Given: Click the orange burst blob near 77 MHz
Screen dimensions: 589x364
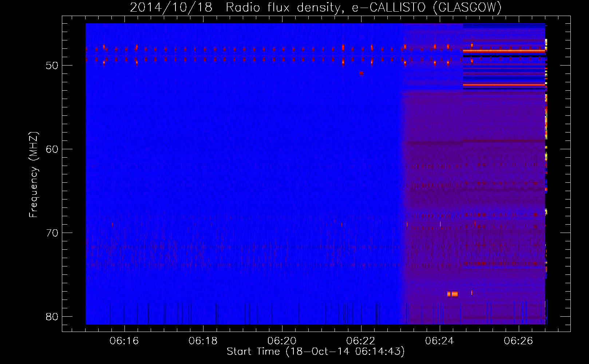Looking at the screenshot, I should tap(452, 294).
